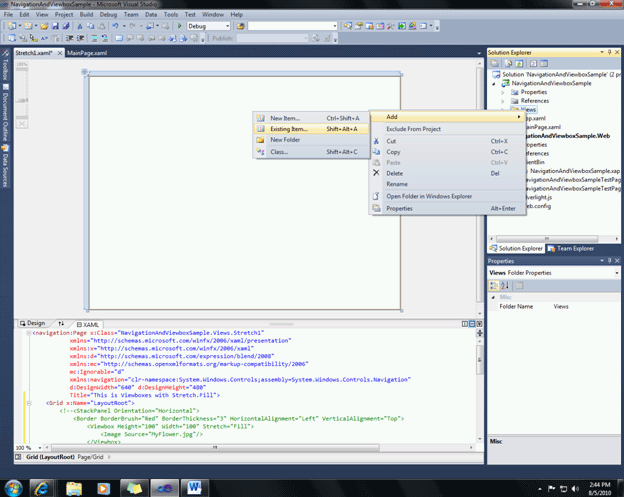Collapse the NavigationAndViewboxSample project node
The height and width of the screenshot is (497, 624).
click(493, 84)
